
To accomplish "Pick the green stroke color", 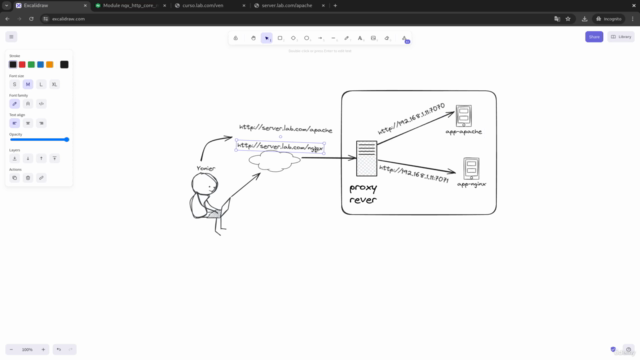I will pyautogui.click(x=31, y=64).
